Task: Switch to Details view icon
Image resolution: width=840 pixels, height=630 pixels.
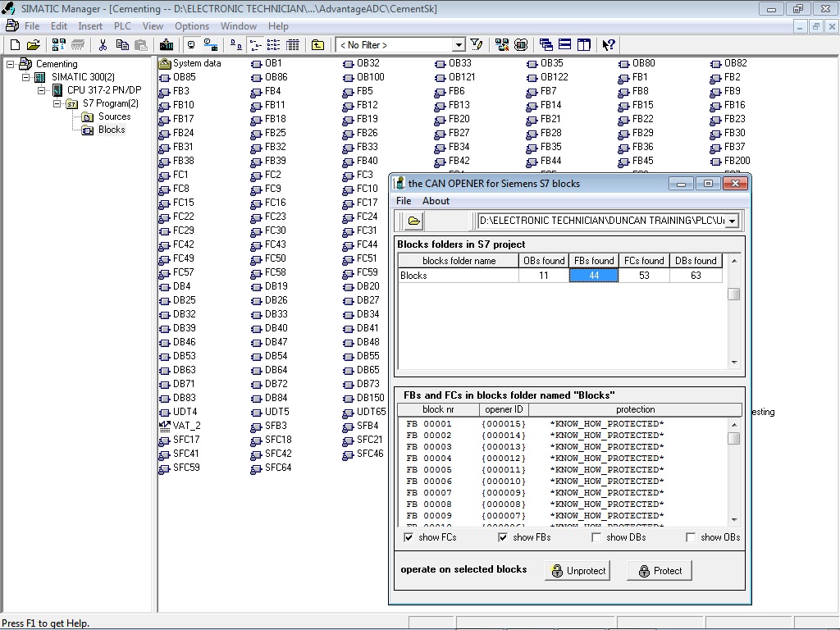Action: tap(293, 45)
